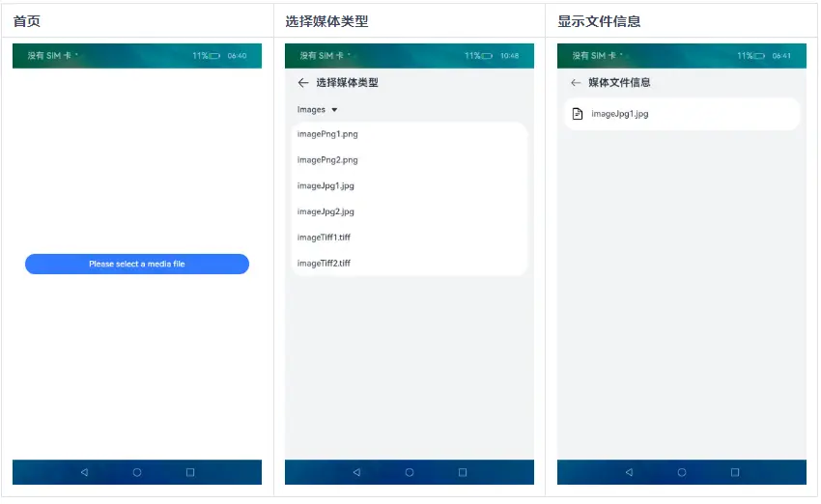Tap home circle on 显示文件信息 screen
Viewport: 821px width, 504px height.
pyautogui.click(x=682, y=472)
